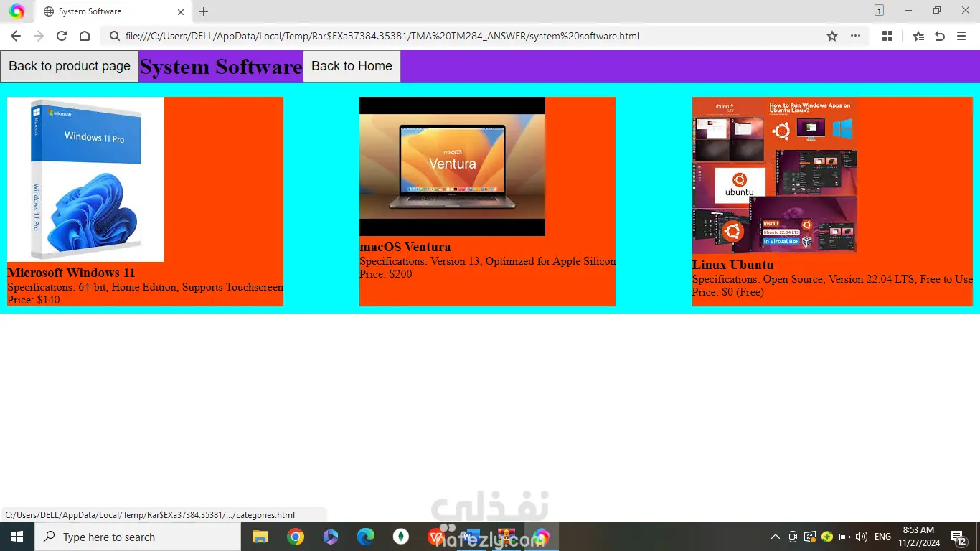The width and height of the screenshot is (980, 551).
Task: Open the WinRAR taskbar icon
Action: [x=507, y=537]
